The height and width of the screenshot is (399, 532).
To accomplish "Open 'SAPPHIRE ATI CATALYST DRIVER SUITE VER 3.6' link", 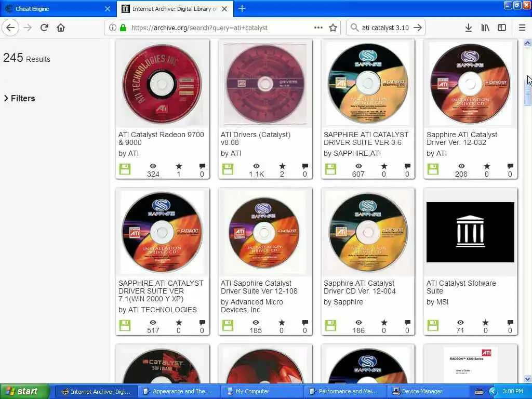I will (x=366, y=138).
